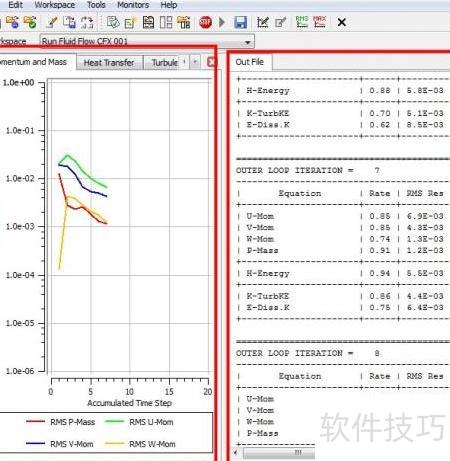The width and height of the screenshot is (450, 461).
Task: Click the tab scroll right arrow
Action: 195,62
